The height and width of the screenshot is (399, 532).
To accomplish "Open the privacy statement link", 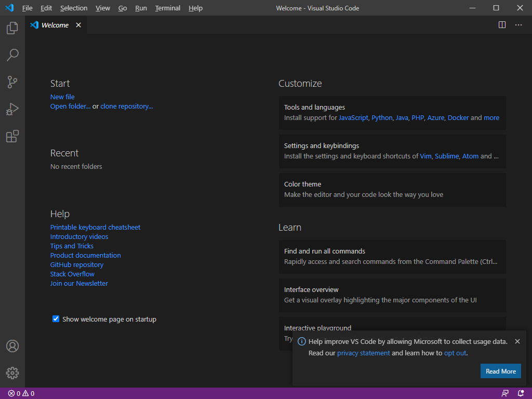I will (x=363, y=353).
